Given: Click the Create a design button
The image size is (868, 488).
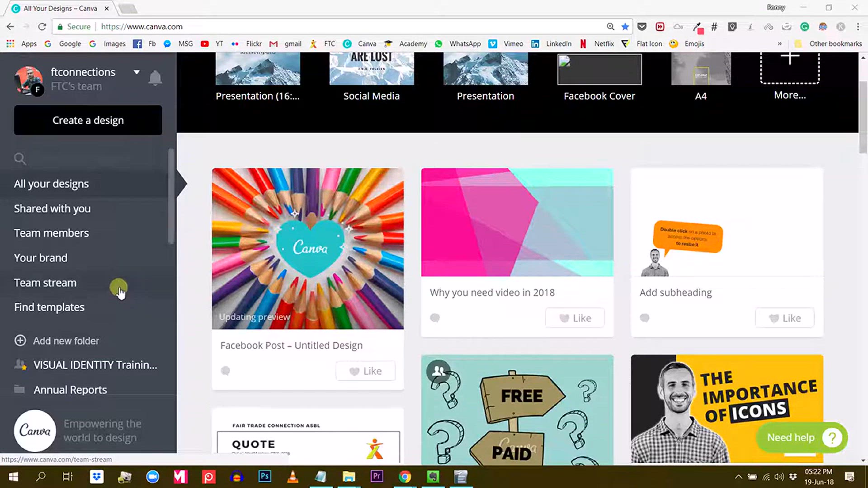Looking at the screenshot, I should coord(88,120).
